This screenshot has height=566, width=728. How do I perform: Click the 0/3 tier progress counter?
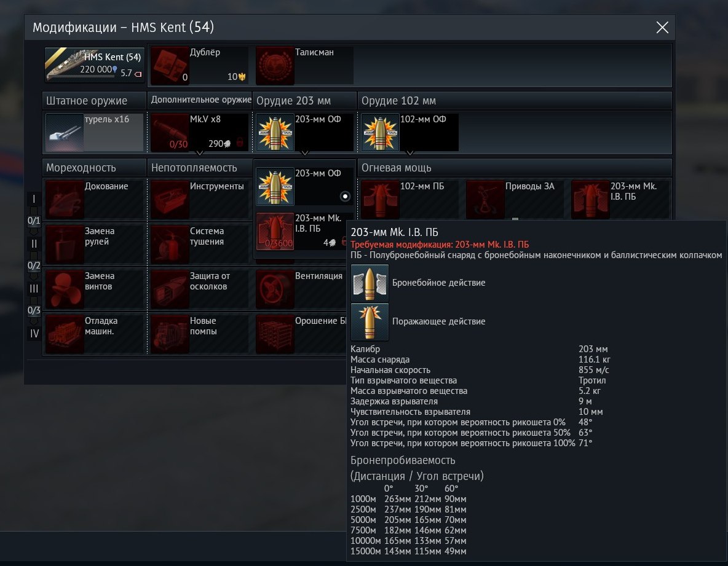(34, 310)
